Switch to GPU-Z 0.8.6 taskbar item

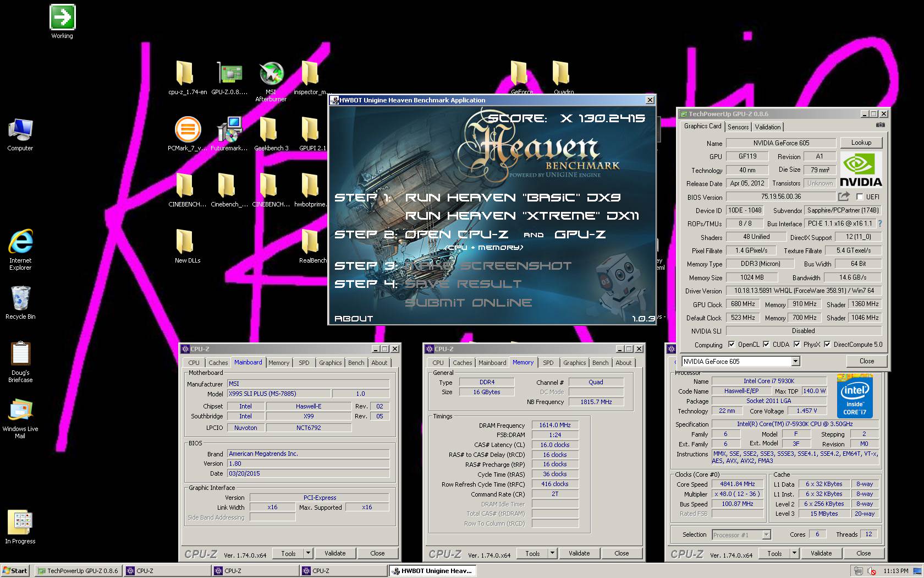click(x=78, y=571)
